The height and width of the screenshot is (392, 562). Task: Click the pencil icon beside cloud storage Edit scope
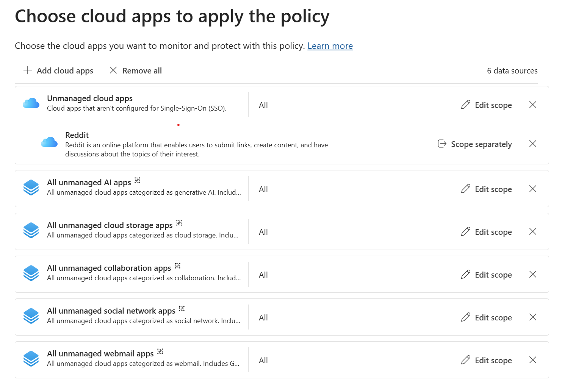click(x=465, y=231)
